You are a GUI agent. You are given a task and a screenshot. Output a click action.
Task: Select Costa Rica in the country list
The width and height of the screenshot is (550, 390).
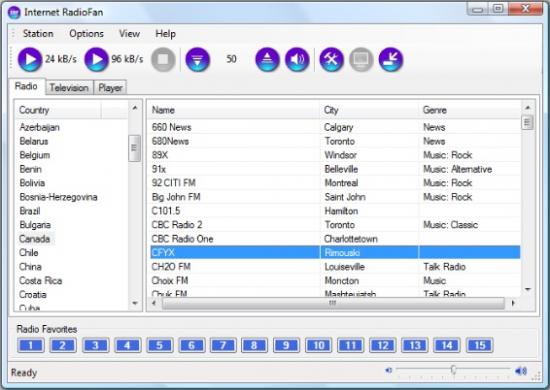click(41, 281)
